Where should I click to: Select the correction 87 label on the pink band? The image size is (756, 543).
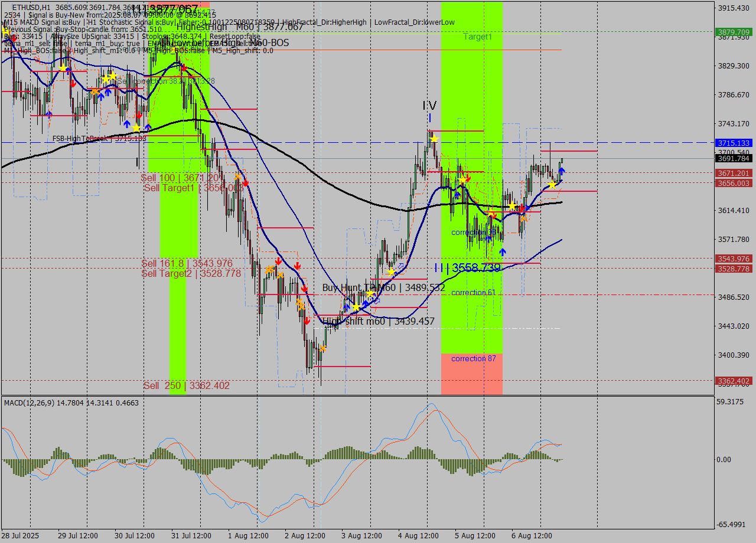point(472,358)
